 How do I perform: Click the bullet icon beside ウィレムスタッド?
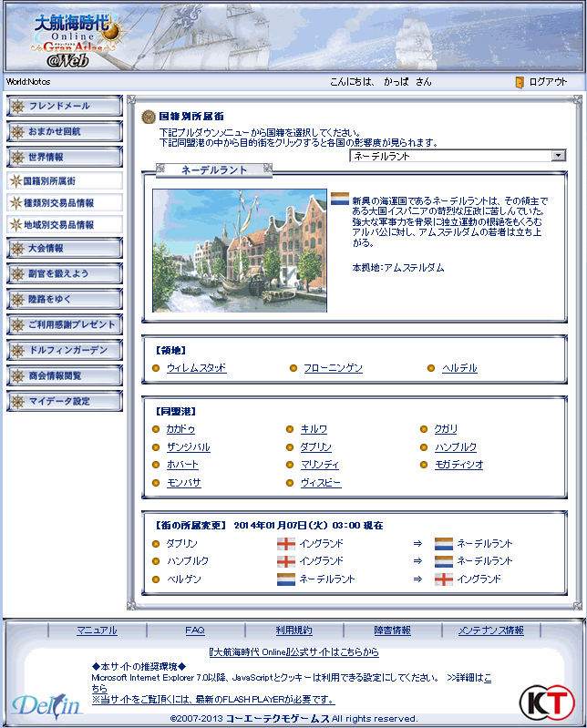point(156,368)
